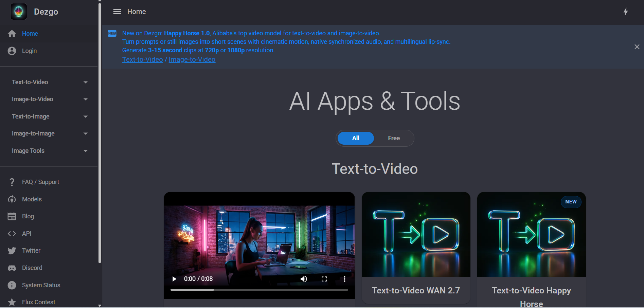Mute the video with speaker icon
The height and width of the screenshot is (308, 644).
tap(304, 279)
